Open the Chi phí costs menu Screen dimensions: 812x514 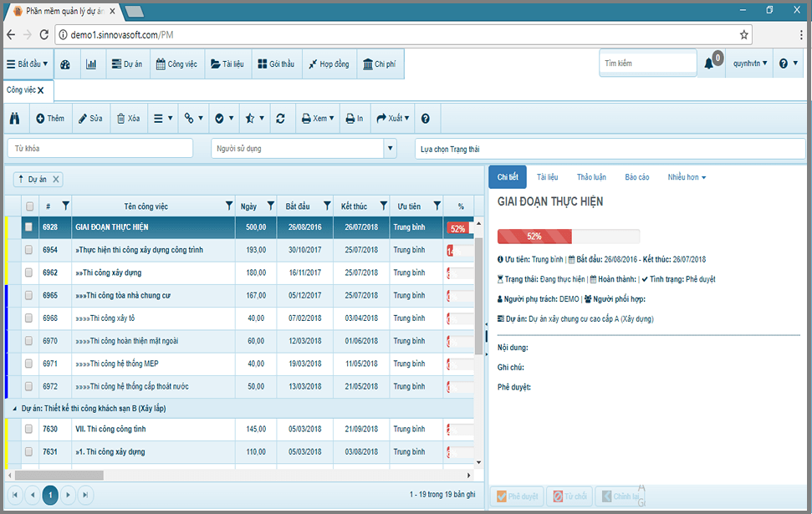click(380, 64)
